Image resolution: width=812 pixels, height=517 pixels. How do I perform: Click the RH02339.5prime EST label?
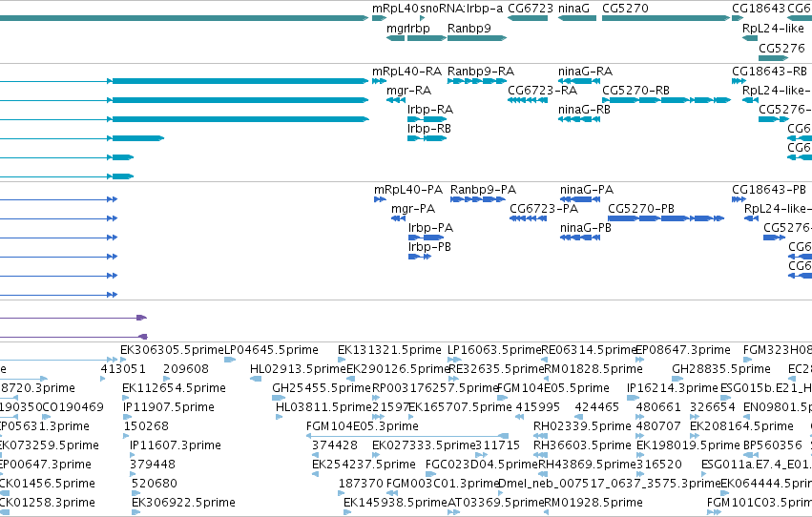coord(582,427)
